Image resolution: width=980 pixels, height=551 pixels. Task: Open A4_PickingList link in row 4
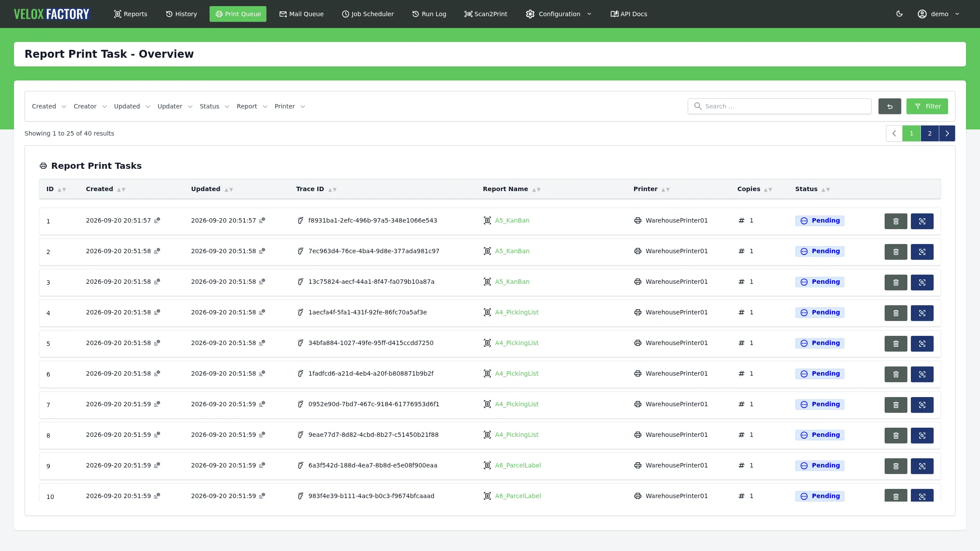517,312
